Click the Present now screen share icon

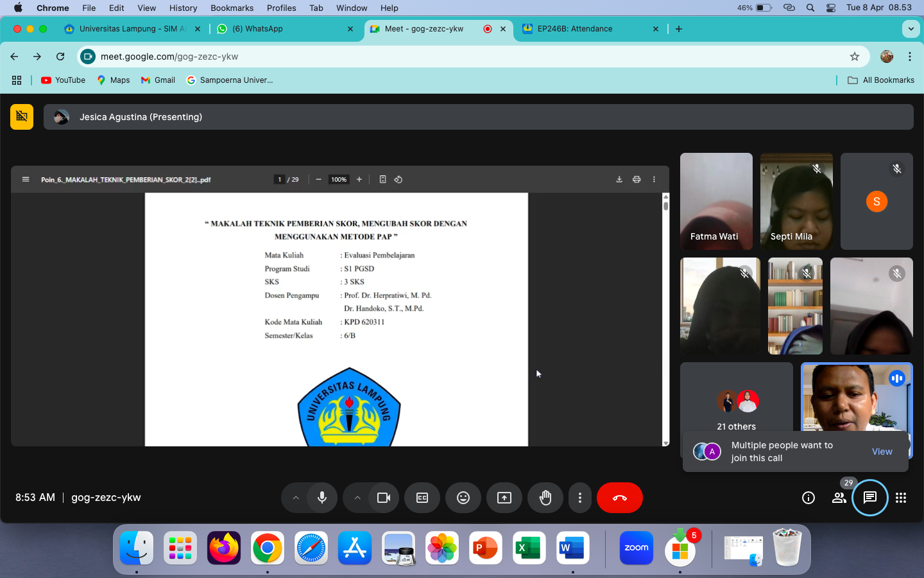504,498
